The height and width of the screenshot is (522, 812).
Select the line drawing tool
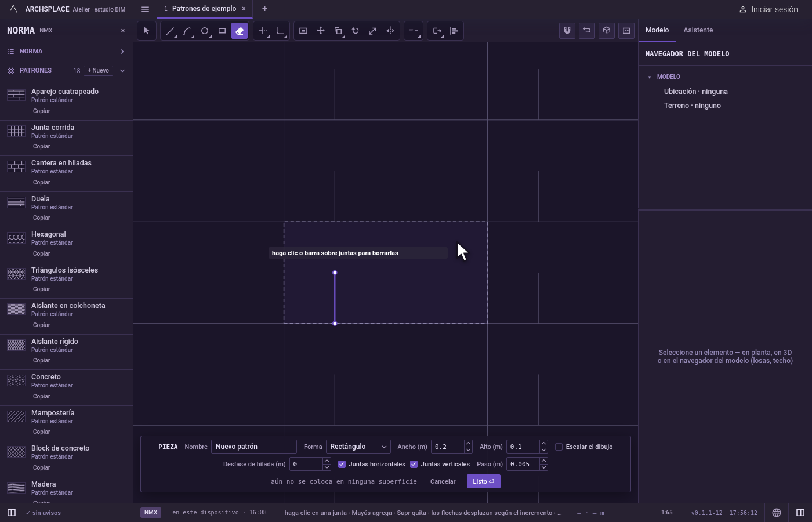[x=170, y=31]
